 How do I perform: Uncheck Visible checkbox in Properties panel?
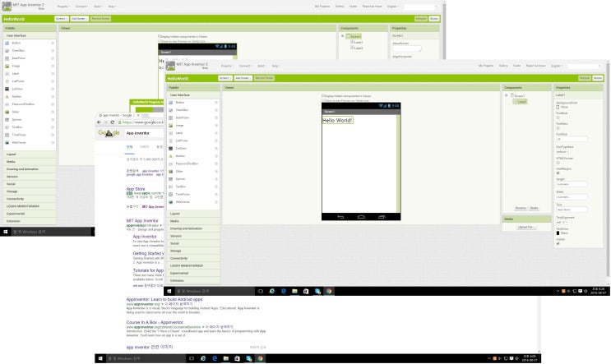558,243
